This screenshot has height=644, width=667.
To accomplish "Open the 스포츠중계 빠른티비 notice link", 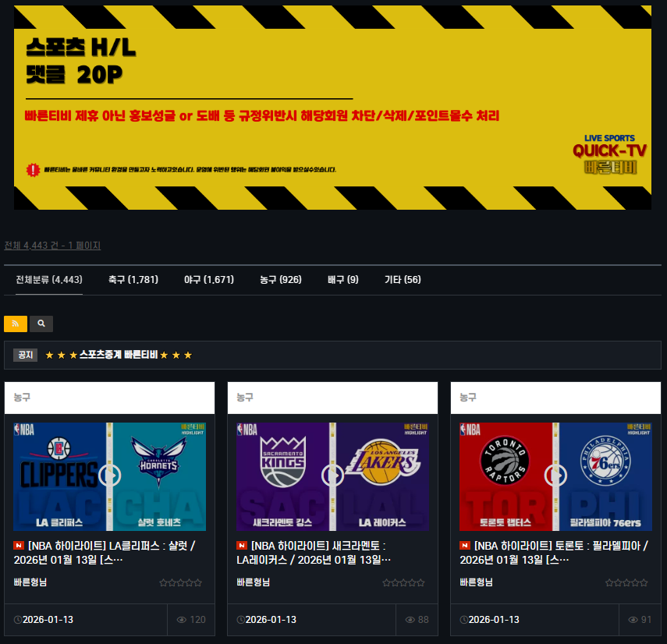I will pyautogui.click(x=119, y=355).
